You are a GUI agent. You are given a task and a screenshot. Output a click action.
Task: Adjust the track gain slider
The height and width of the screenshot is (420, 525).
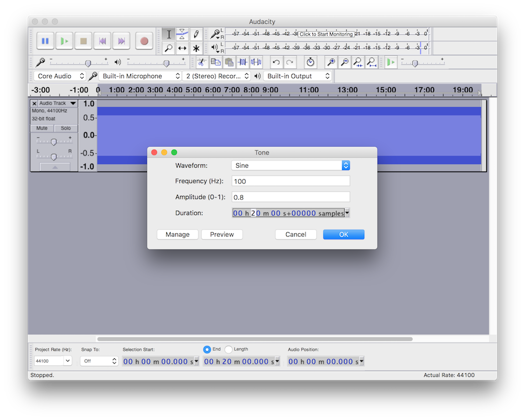pos(54,142)
